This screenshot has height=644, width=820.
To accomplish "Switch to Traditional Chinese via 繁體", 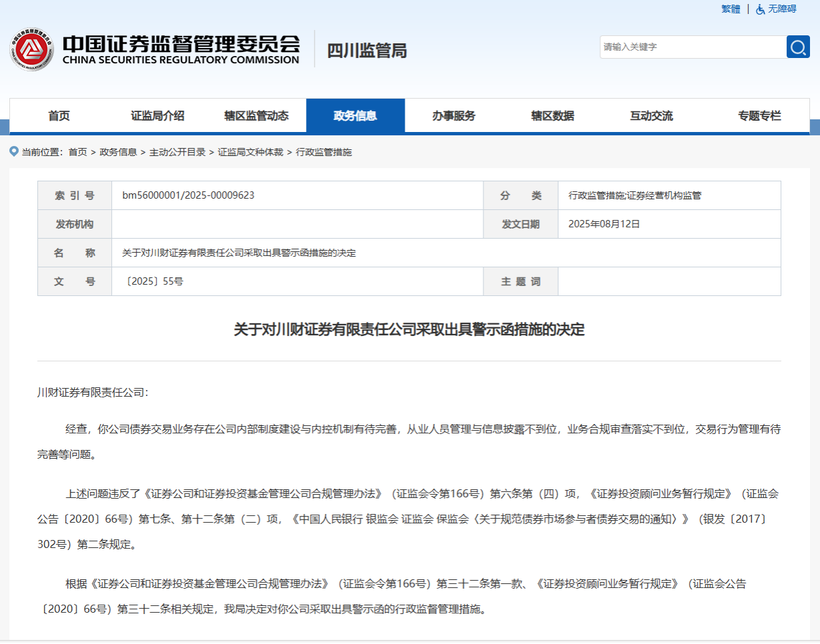I will click(x=731, y=9).
